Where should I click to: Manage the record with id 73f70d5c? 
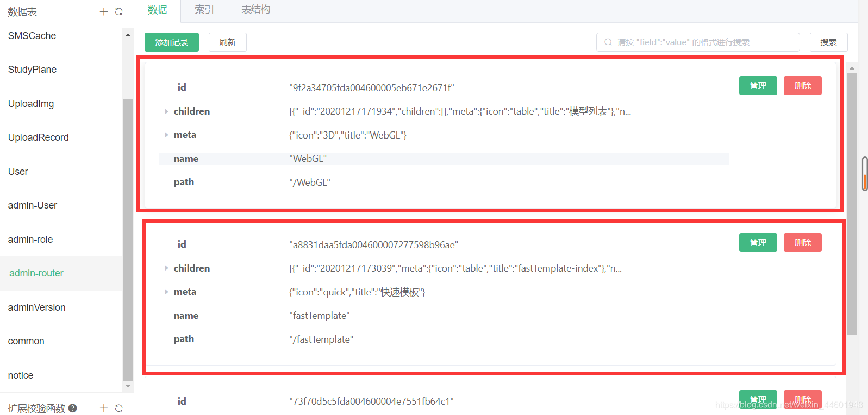click(758, 399)
